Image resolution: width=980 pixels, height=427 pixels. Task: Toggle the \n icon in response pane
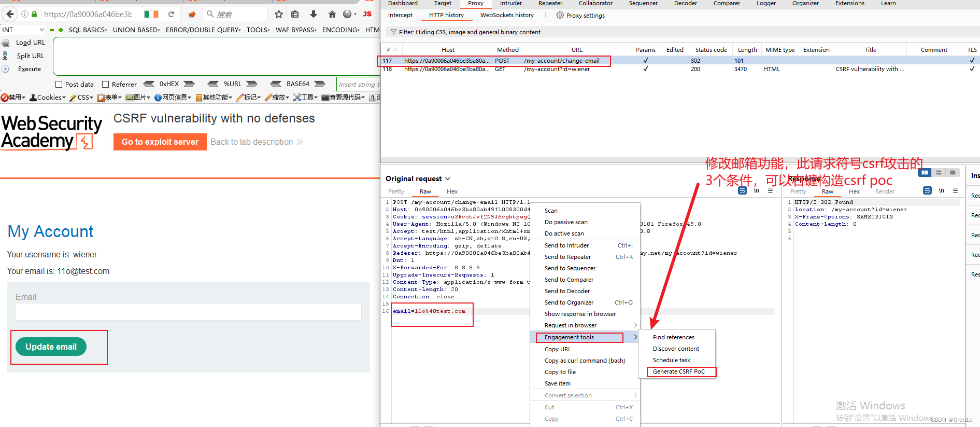pyautogui.click(x=941, y=191)
